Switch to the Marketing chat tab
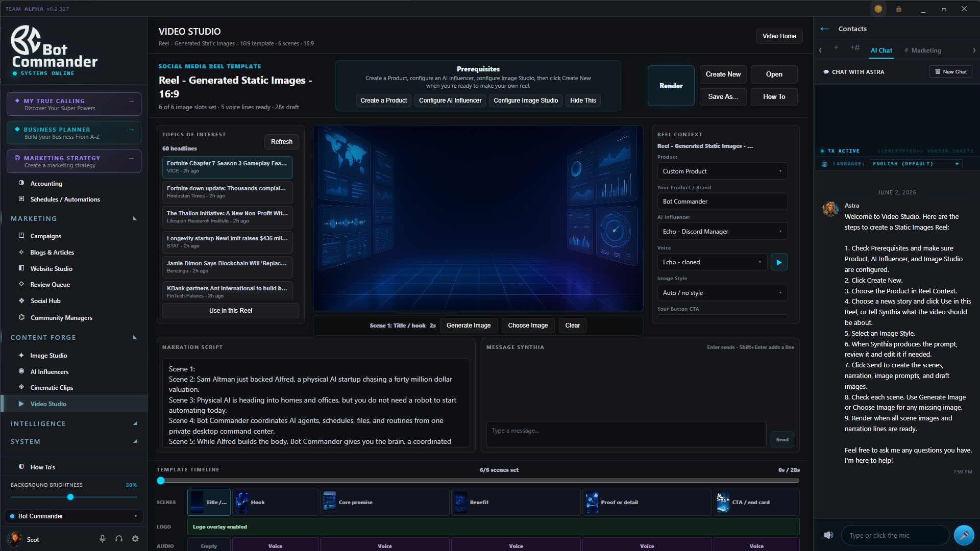Image resolution: width=980 pixels, height=551 pixels. pos(923,50)
